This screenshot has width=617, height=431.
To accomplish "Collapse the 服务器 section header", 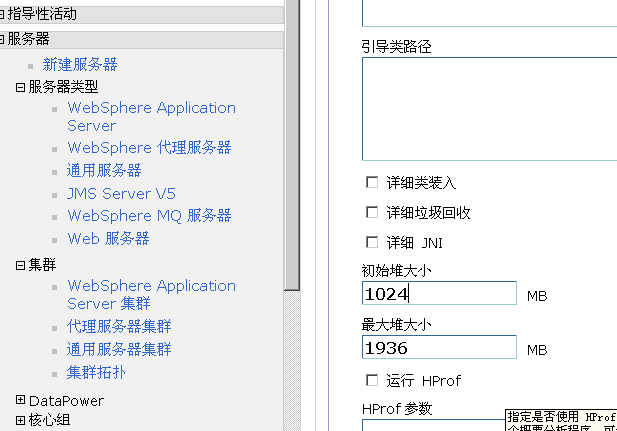I will pyautogui.click(x=2, y=39).
